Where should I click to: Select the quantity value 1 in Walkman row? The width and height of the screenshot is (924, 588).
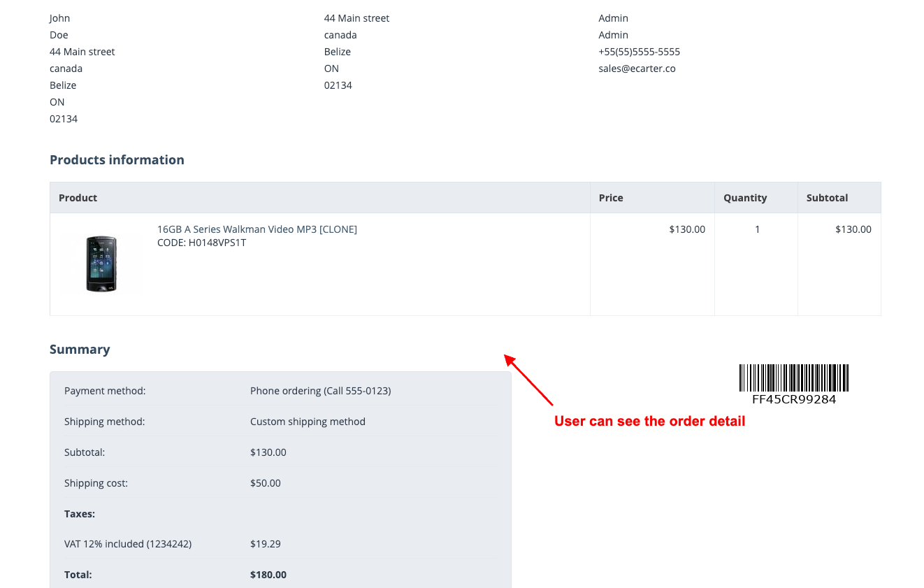tap(757, 229)
